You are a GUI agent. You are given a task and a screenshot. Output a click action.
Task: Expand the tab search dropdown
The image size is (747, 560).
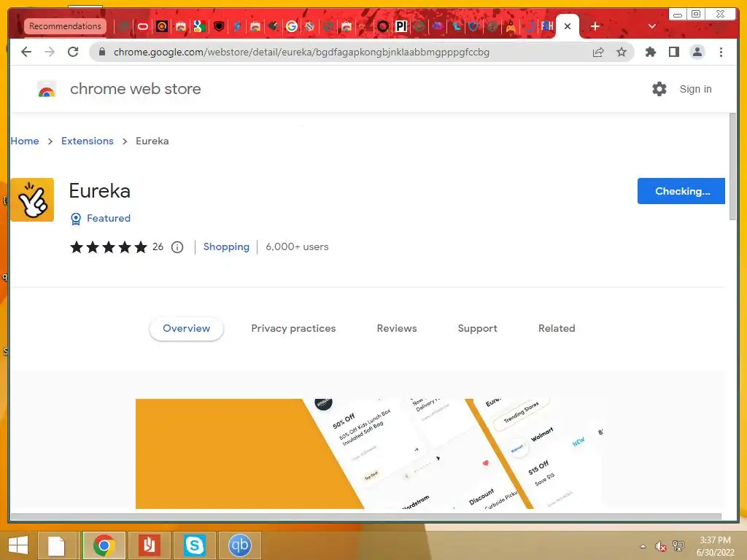[x=652, y=26]
